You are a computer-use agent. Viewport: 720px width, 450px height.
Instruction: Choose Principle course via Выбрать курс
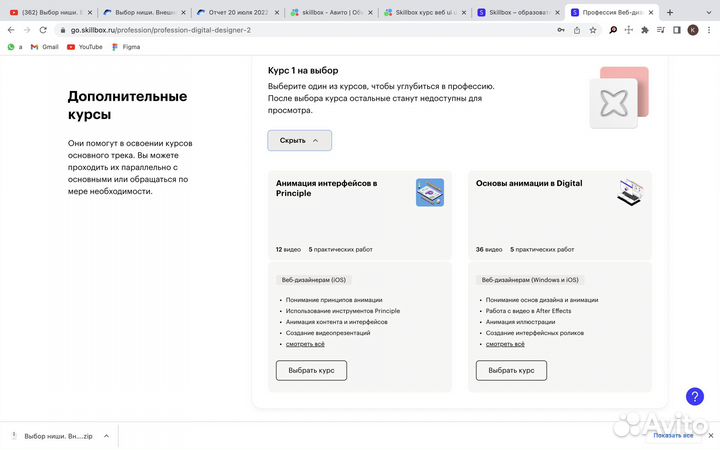(x=311, y=370)
